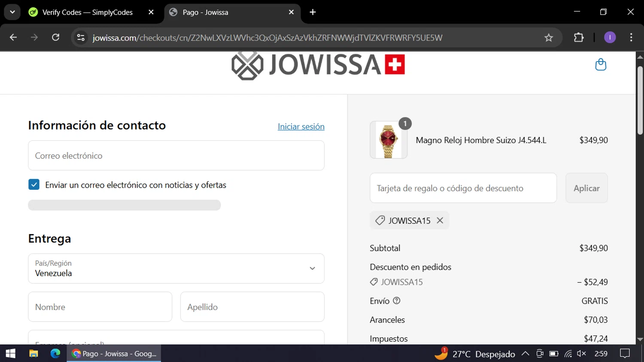Close the Pago - Jowissa tab
The height and width of the screenshot is (362, 644).
point(291,12)
